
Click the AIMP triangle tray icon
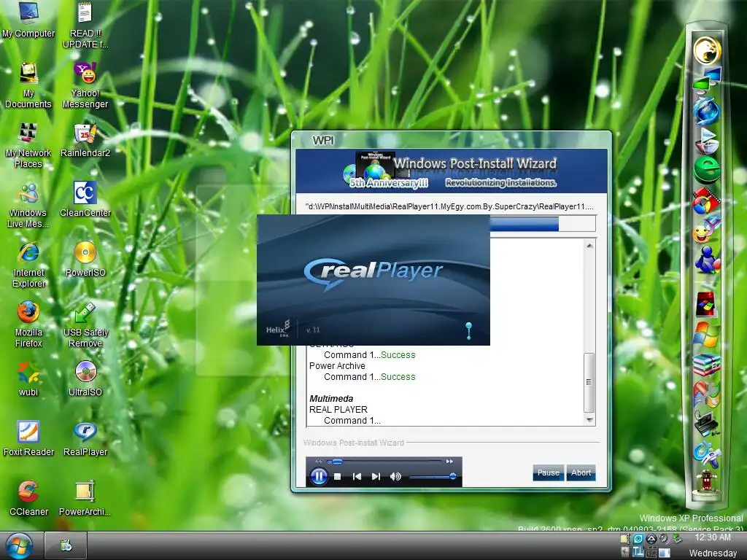point(651,539)
